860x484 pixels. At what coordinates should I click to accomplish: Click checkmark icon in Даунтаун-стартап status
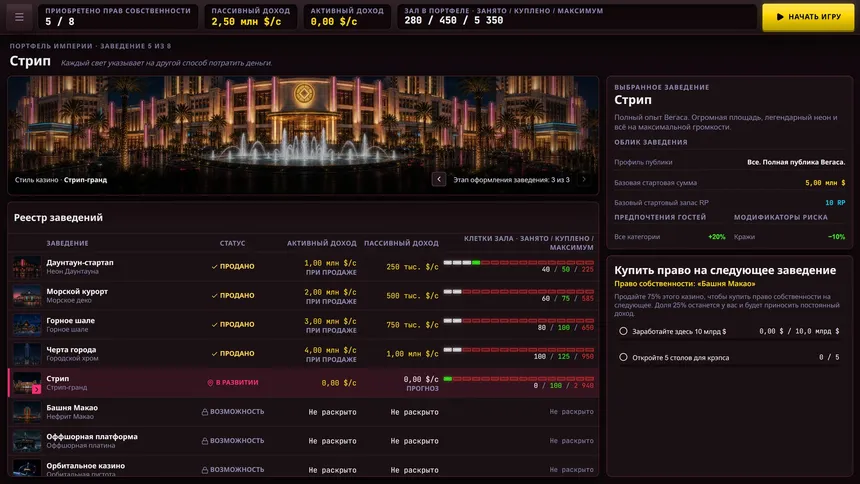(214, 267)
